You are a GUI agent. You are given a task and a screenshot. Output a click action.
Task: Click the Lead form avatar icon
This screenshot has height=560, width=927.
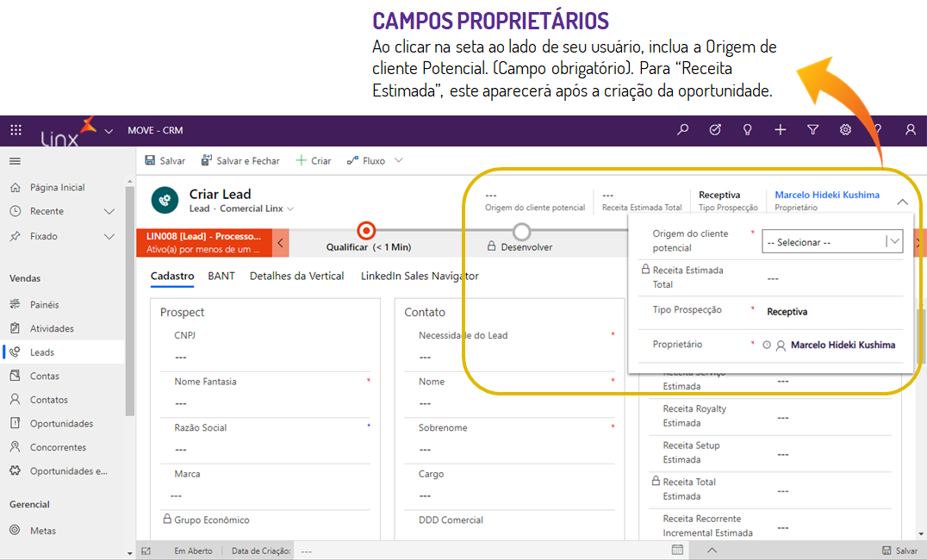165,200
